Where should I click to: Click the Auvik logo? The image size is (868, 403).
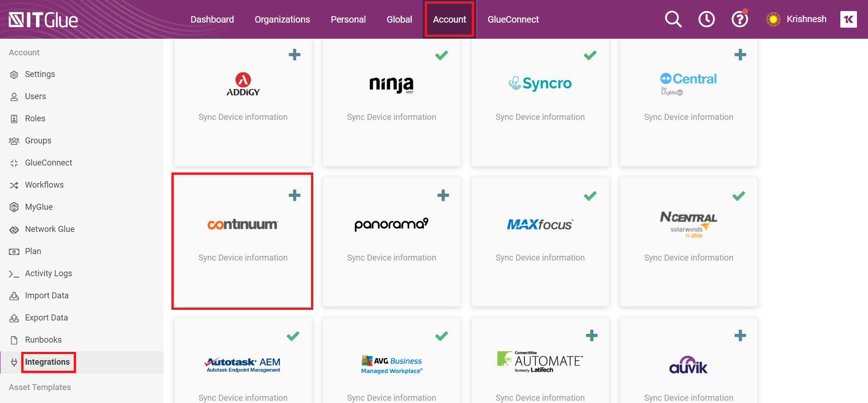click(x=688, y=365)
